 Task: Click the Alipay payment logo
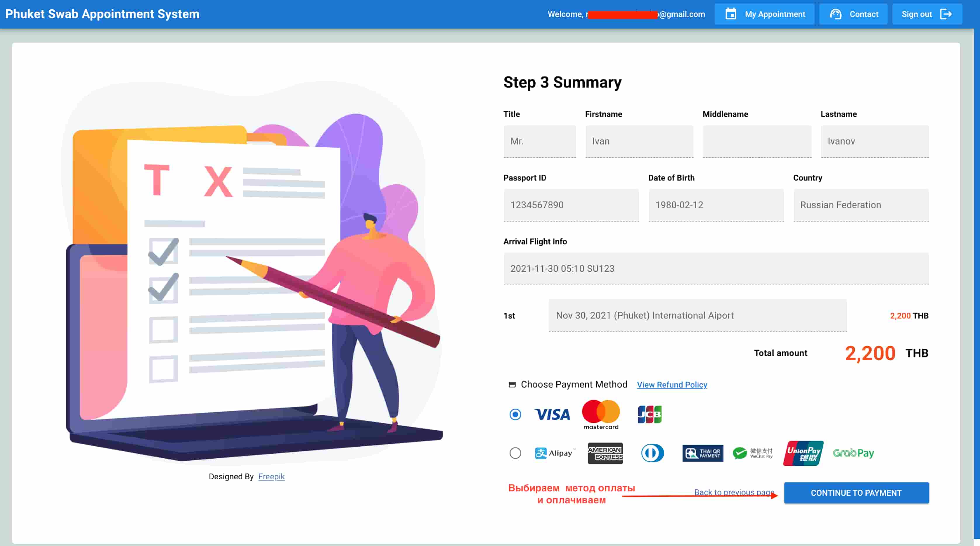(554, 453)
